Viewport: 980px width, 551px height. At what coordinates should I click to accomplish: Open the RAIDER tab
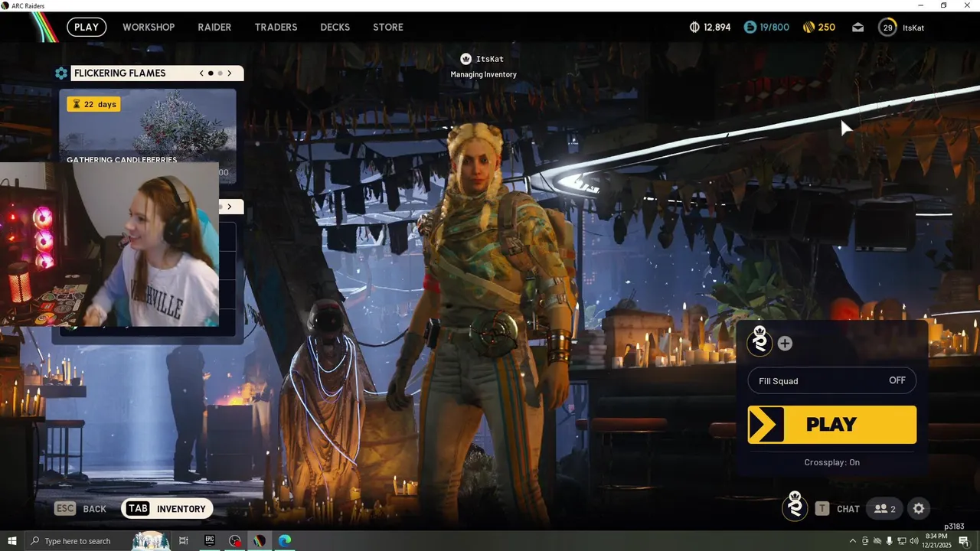(x=214, y=27)
